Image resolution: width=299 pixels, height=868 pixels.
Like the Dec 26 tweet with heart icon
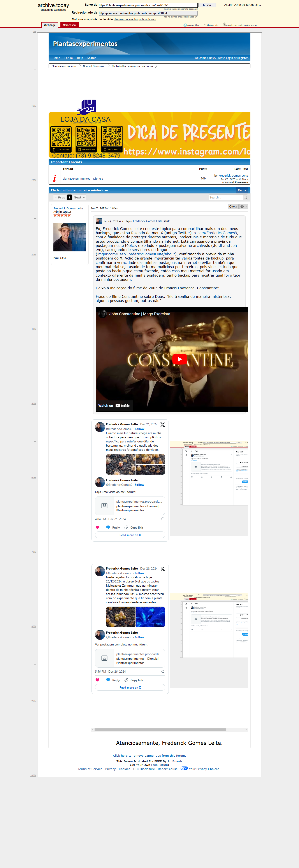pos(97,680)
